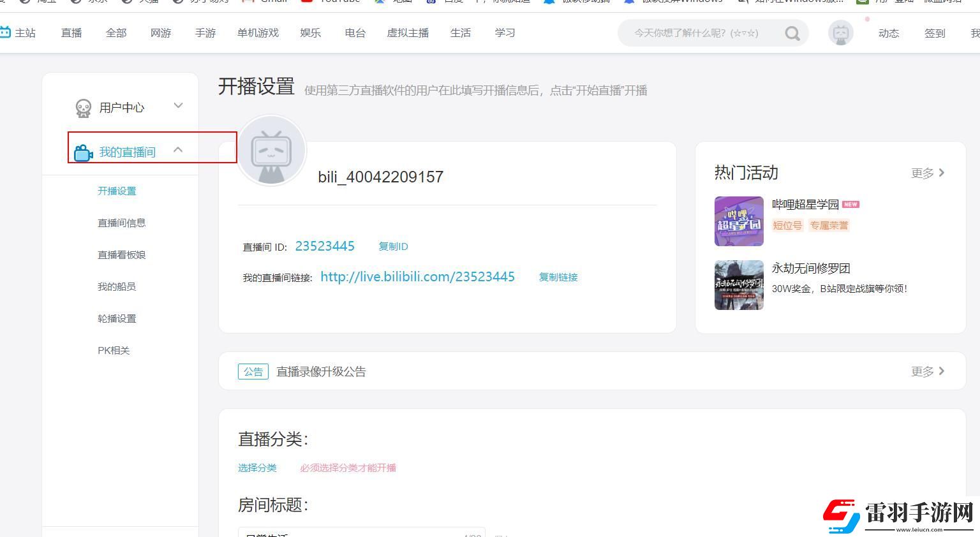This screenshot has height=537, width=980.
Task: Open 更多 on the 公告 bar
Action: click(928, 371)
